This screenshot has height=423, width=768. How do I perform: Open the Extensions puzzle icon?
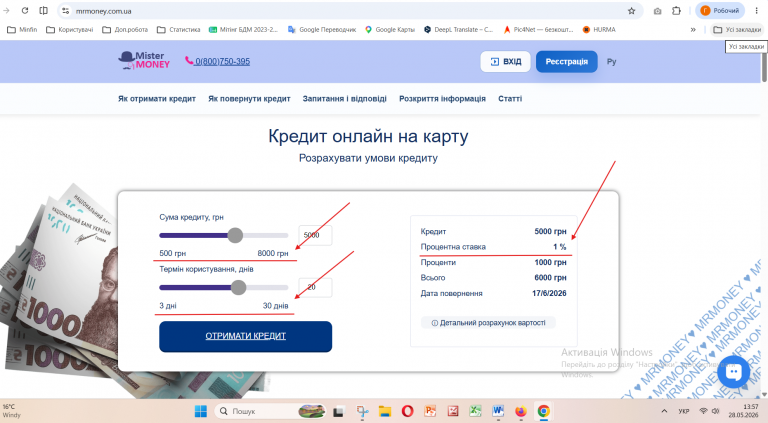click(676, 11)
